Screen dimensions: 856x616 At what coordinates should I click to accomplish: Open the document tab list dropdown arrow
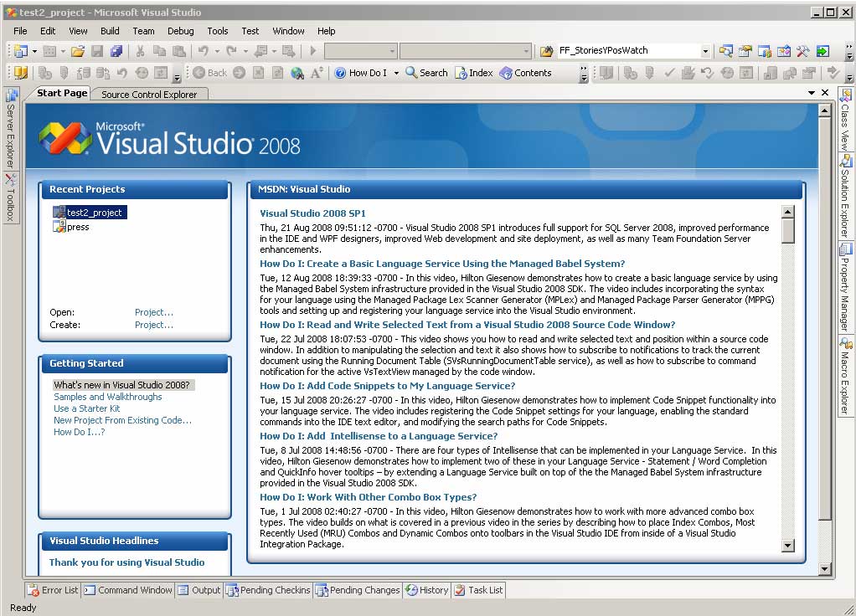pos(812,93)
